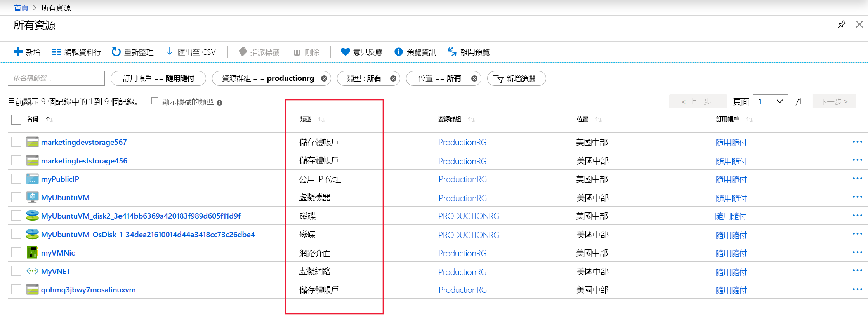Export list using 匯出至 CSV
Viewport: 868px width, 332px height.
coord(191,52)
